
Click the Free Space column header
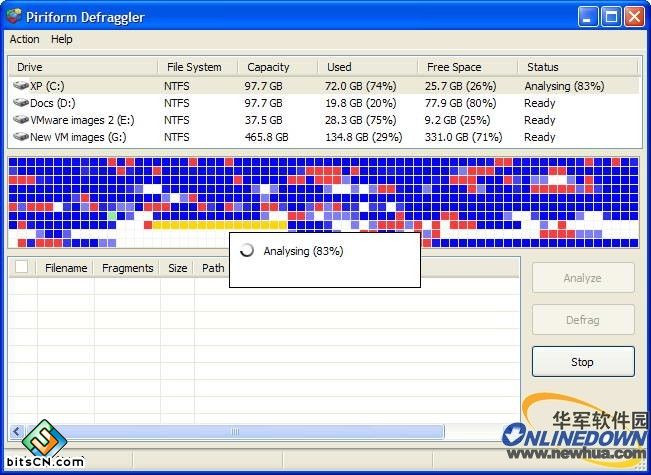click(453, 67)
